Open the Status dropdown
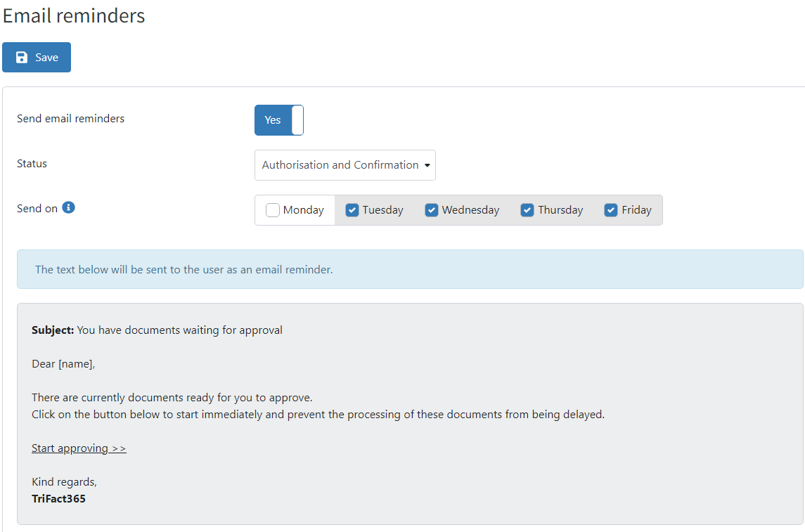The image size is (805, 532). coord(345,165)
